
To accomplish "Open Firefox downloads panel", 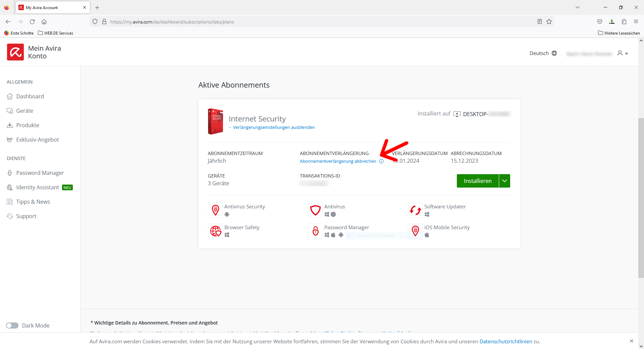I will pyautogui.click(x=612, y=22).
